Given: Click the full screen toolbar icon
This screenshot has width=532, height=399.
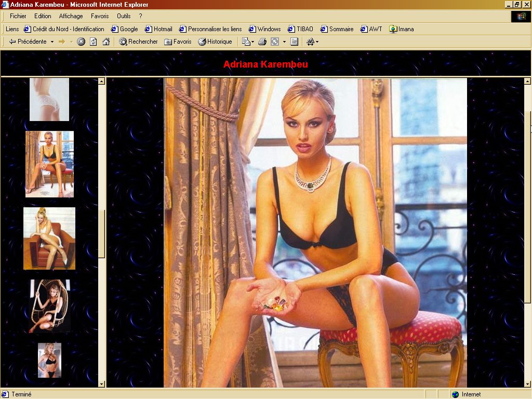Looking at the screenshot, I should click(275, 42).
